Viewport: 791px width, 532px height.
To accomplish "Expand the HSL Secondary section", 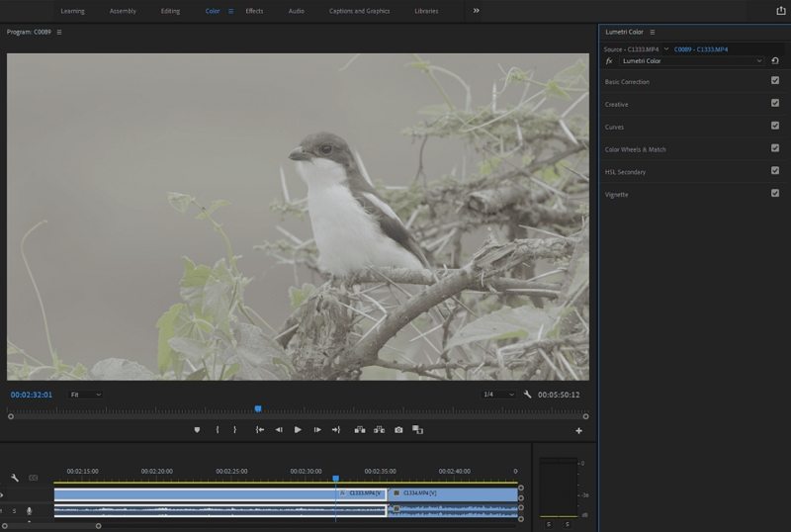I will (625, 172).
